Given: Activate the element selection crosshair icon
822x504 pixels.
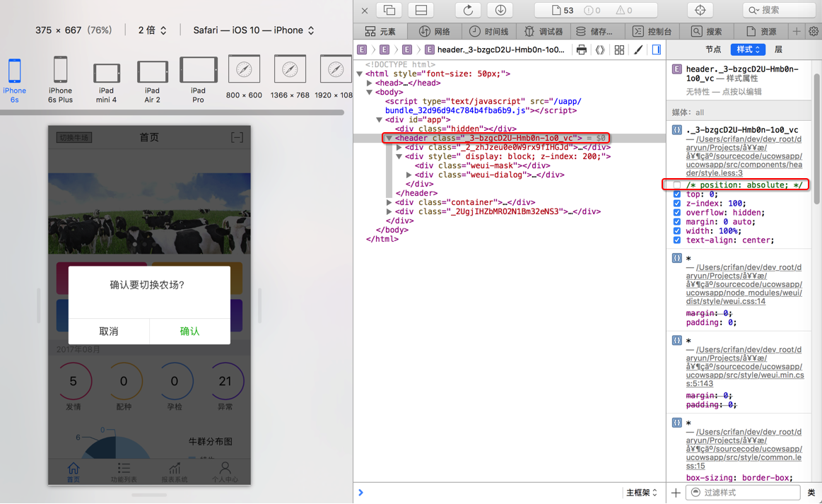Looking at the screenshot, I should coord(700,10).
